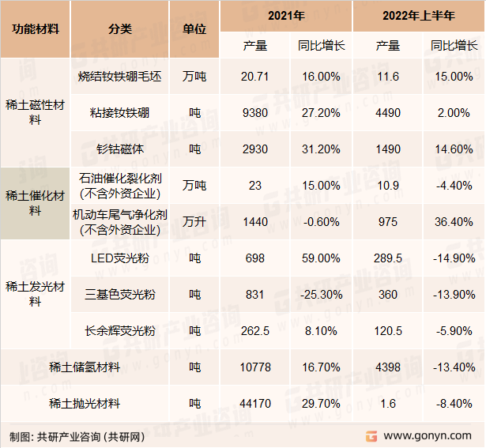The image size is (486, 448).
Task: Click the 289.5 output value
Action: pyautogui.click(x=388, y=258)
